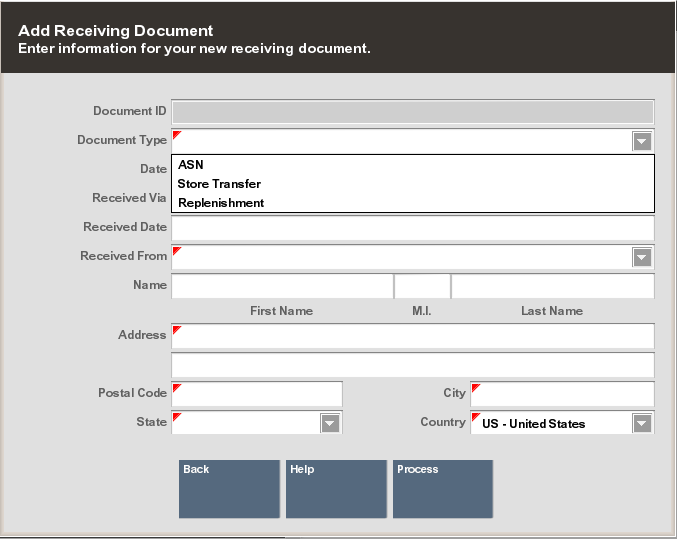Open Help for this form
The width and height of the screenshot is (677, 539).
(x=336, y=489)
